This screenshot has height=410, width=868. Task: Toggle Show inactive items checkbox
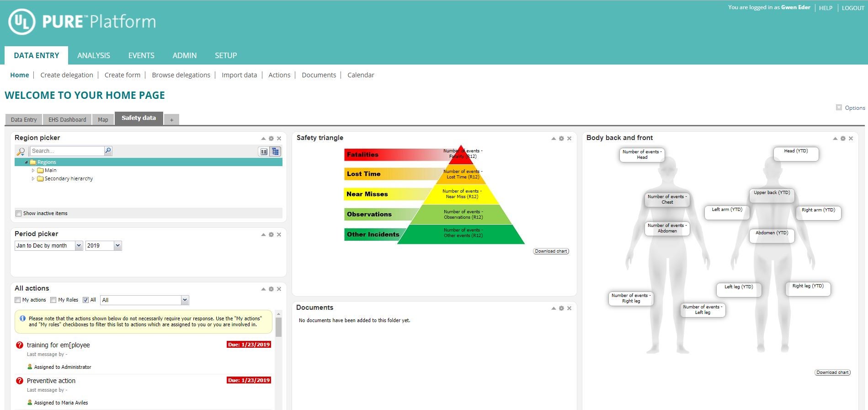click(18, 213)
